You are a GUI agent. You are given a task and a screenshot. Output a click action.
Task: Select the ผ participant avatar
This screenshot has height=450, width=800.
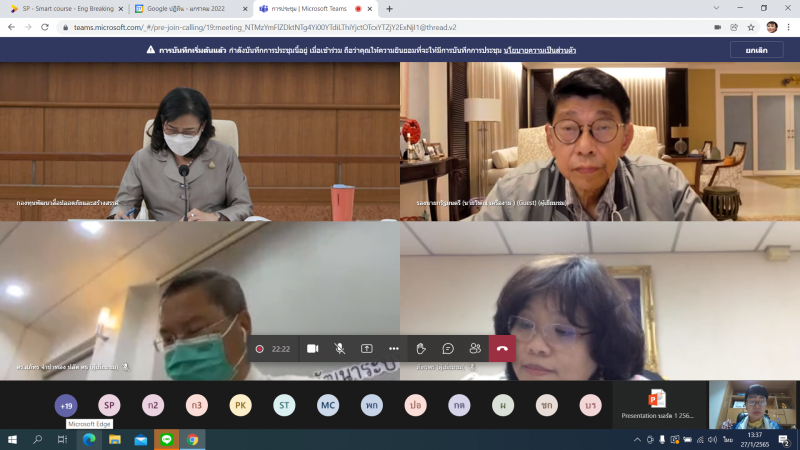point(503,406)
